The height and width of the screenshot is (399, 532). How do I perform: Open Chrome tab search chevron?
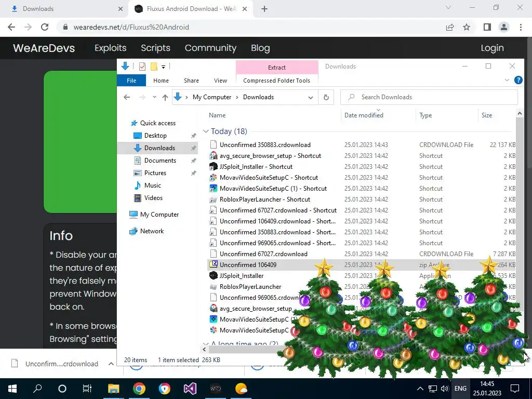(x=448, y=7)
